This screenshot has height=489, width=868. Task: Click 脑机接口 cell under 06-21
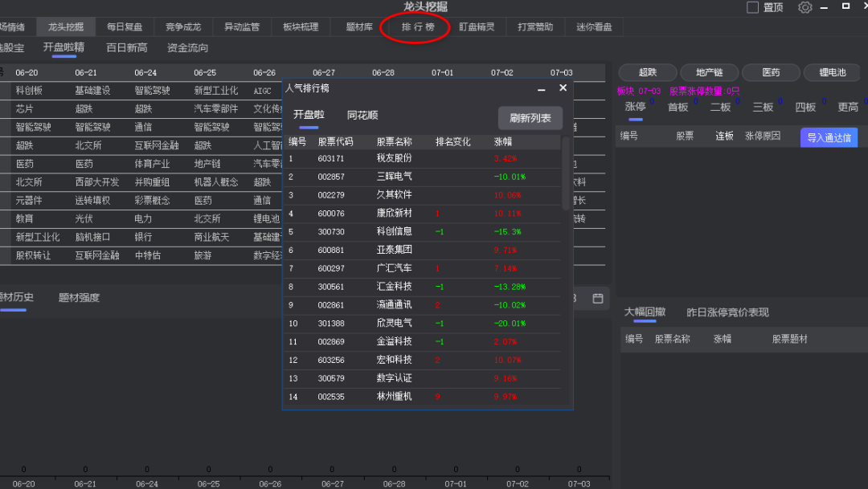coord(92,237)
